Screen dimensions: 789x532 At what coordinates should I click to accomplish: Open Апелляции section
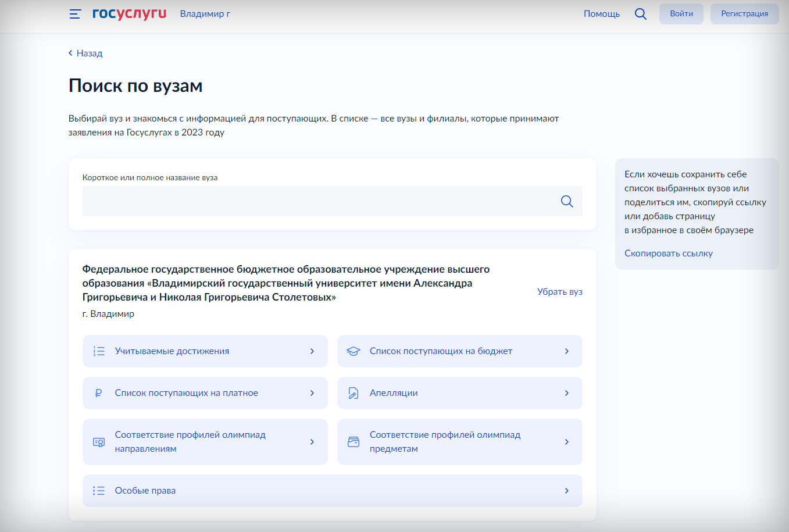click(x=460, y=393)
